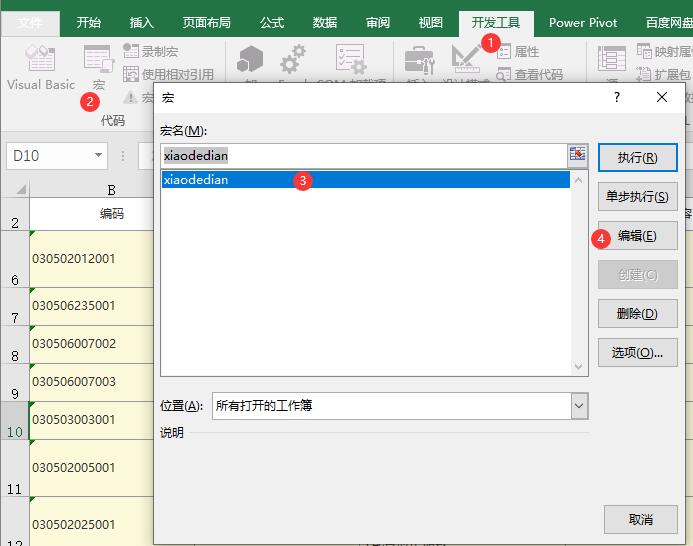The image size is (693, 546).
Task: Open the 公式 ribbon tab
Action: click(272, 22)
